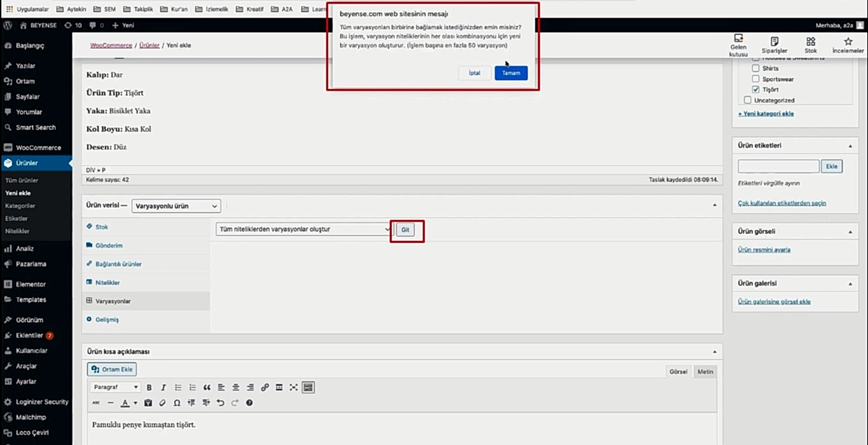This screenshot has width=868, height=445.
Task: Open the Bağlantılı ürünler tab
Action: 146,264
